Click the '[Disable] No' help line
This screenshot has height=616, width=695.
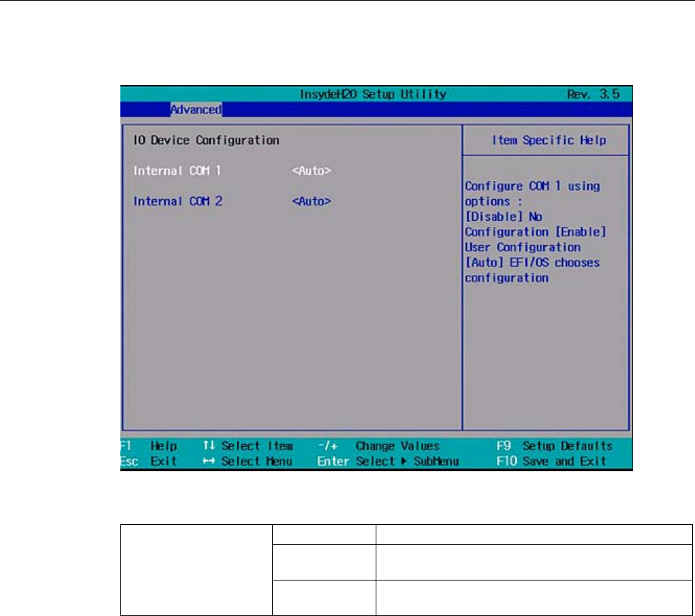(504, 217)
